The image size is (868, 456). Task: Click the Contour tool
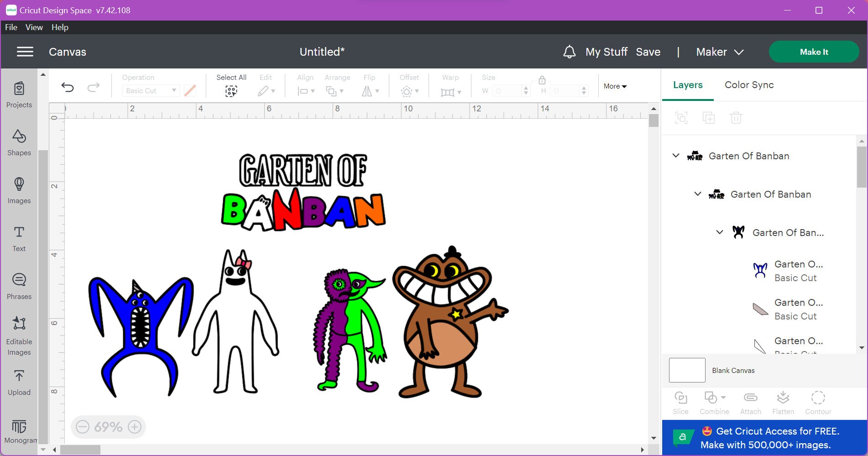click(818, 403)
